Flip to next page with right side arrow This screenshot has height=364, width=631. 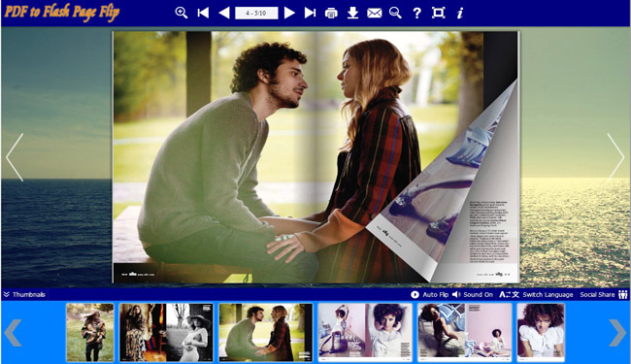615,157
